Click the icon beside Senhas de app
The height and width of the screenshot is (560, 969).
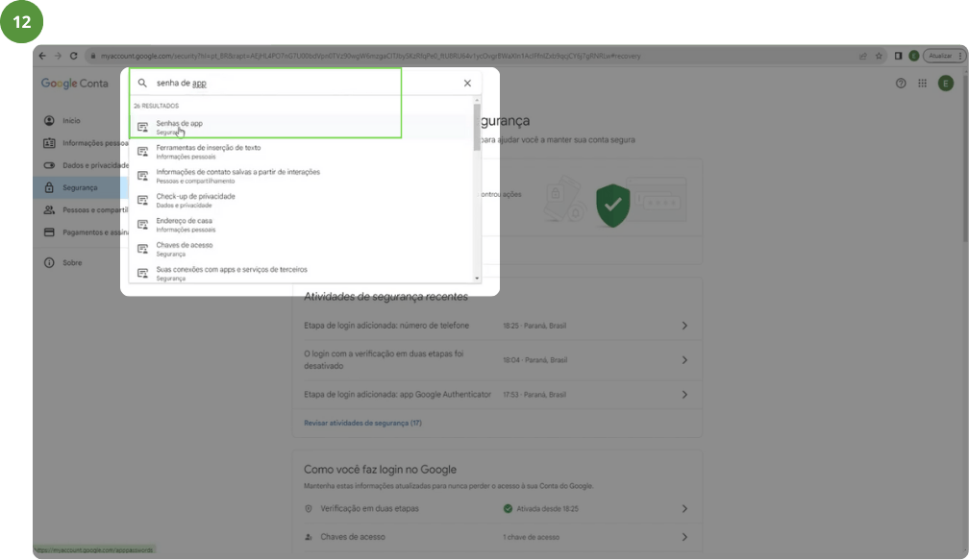(x=142, y=127)
